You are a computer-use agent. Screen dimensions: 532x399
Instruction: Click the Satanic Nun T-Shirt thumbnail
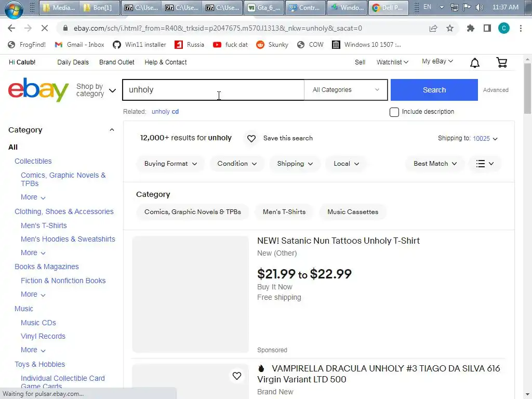point(190,295)
